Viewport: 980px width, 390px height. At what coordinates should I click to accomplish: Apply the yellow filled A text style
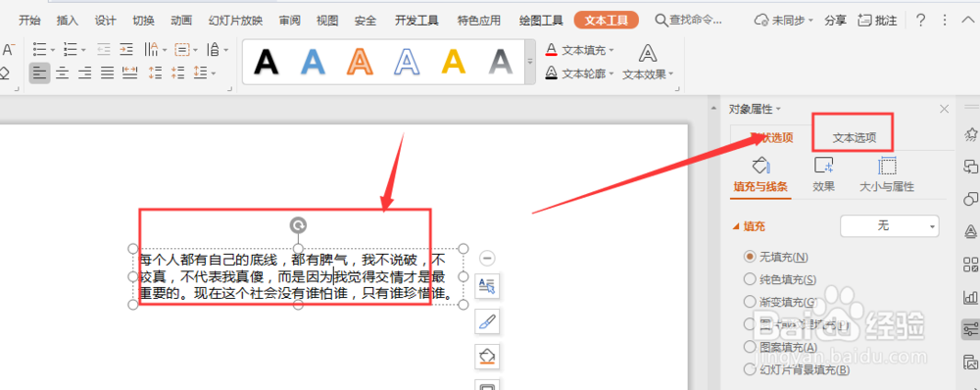[x=454, y=62]
